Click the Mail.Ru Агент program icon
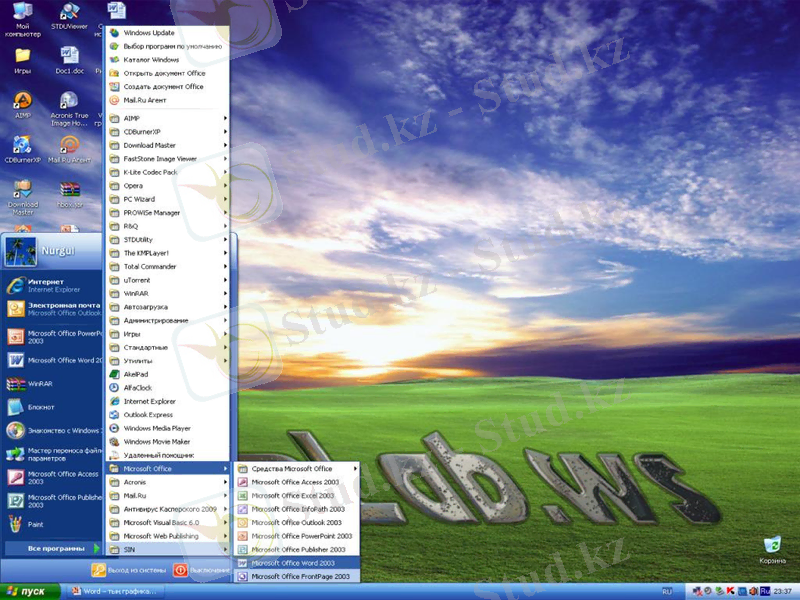The image size is (800, 600). [115, 100]
